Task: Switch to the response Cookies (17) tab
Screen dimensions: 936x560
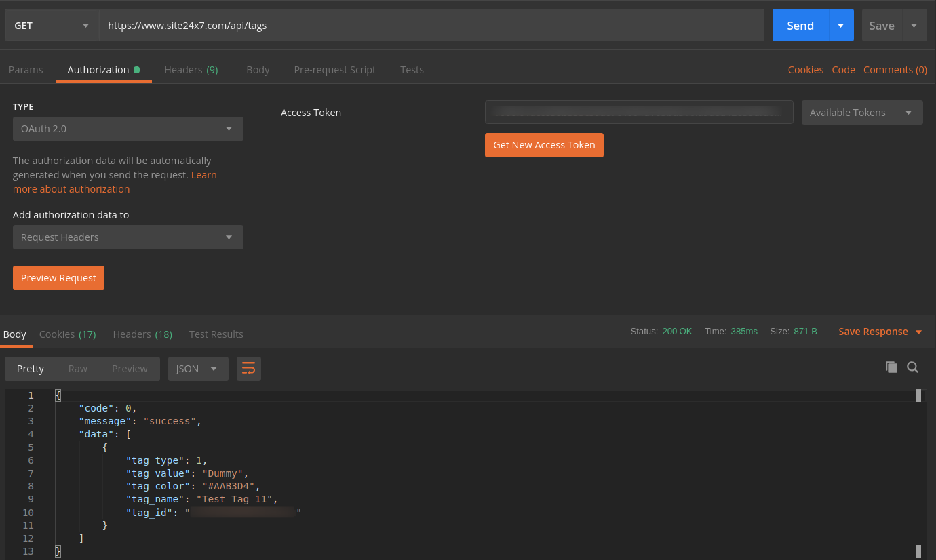Action: (67, 334)
